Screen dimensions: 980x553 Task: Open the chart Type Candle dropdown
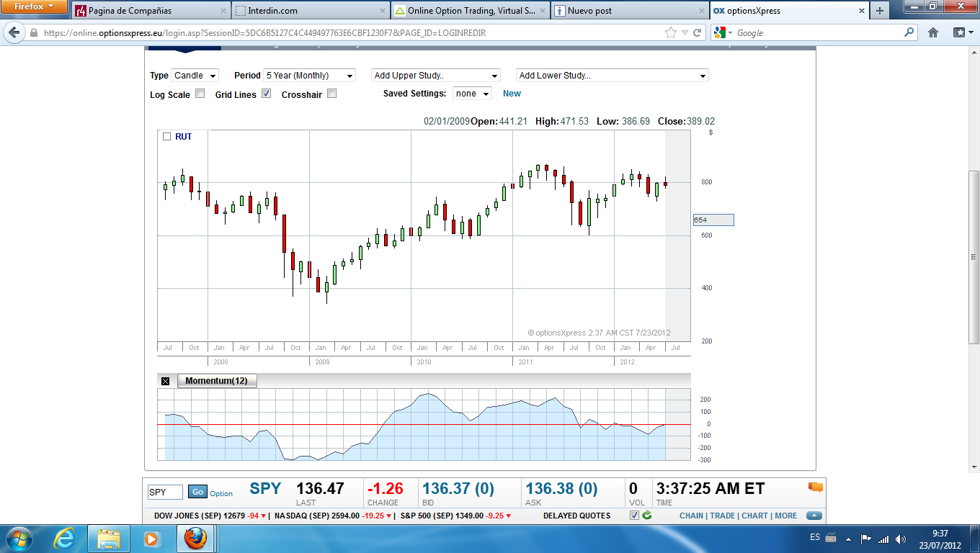195,76
